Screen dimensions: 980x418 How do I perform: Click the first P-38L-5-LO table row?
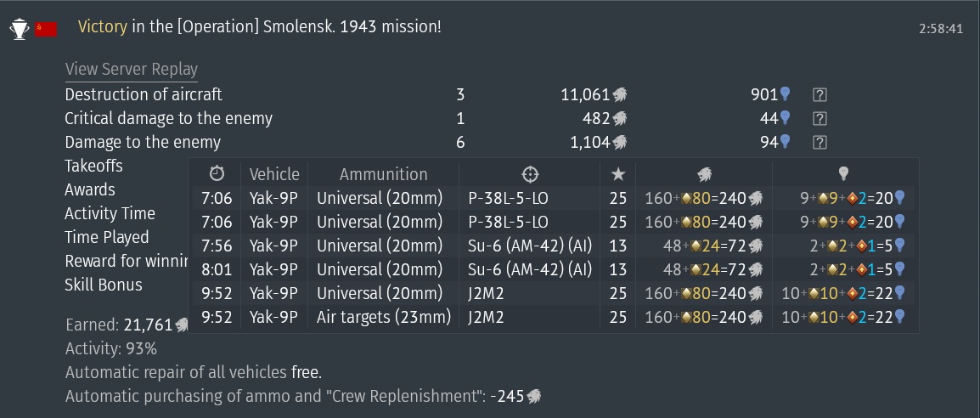[x=553, y=199]
